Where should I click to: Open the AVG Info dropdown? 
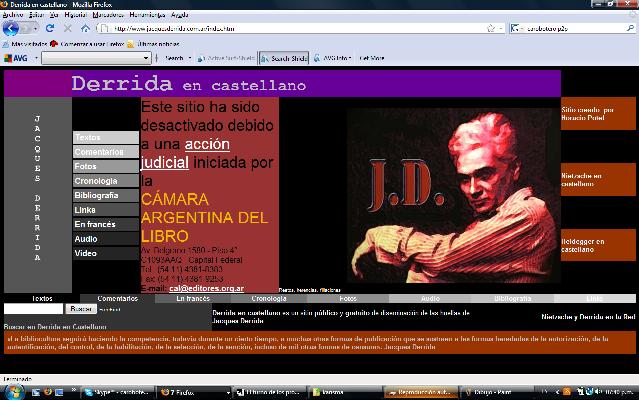tap(333, 58)
